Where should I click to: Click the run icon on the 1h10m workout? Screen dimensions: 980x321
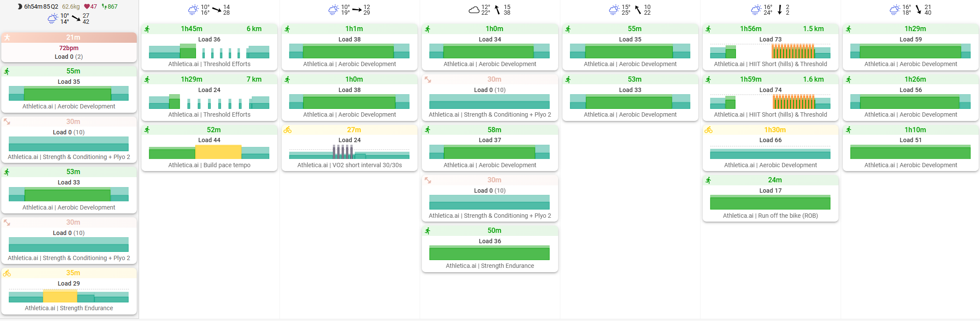tap(848, 130)
